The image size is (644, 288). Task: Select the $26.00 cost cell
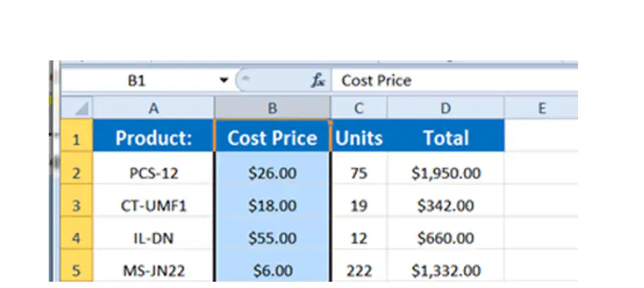(x=273, y=168)
